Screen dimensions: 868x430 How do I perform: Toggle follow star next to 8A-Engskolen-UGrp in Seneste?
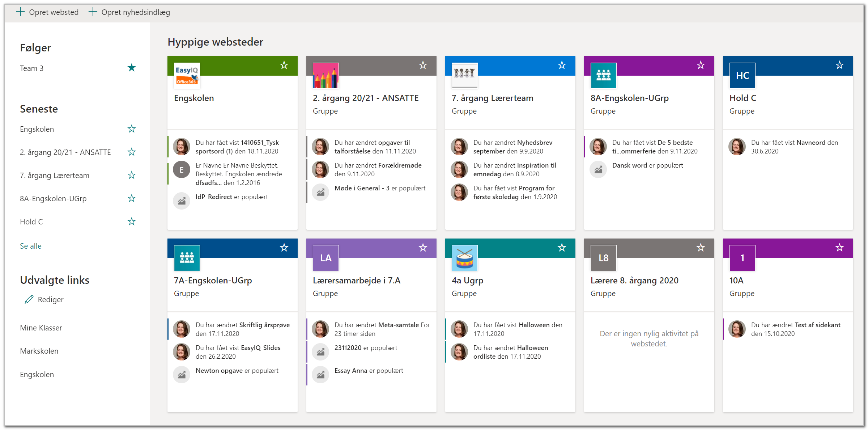click(x=132, y=198)
